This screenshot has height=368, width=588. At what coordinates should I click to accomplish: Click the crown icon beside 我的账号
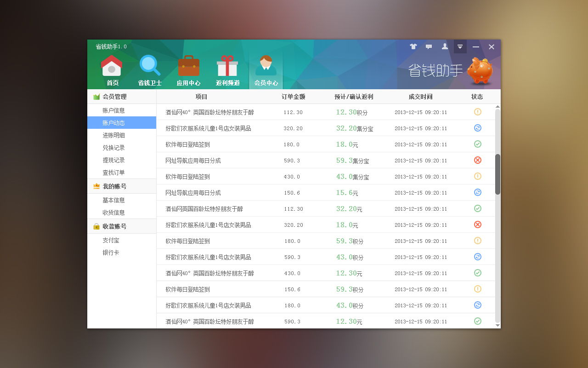96,186
